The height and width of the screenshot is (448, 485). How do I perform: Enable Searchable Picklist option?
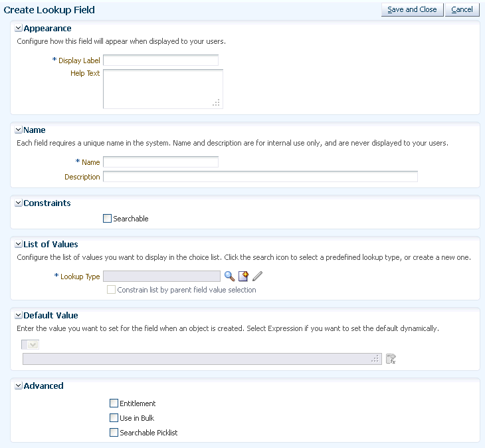tap(114, 433)
